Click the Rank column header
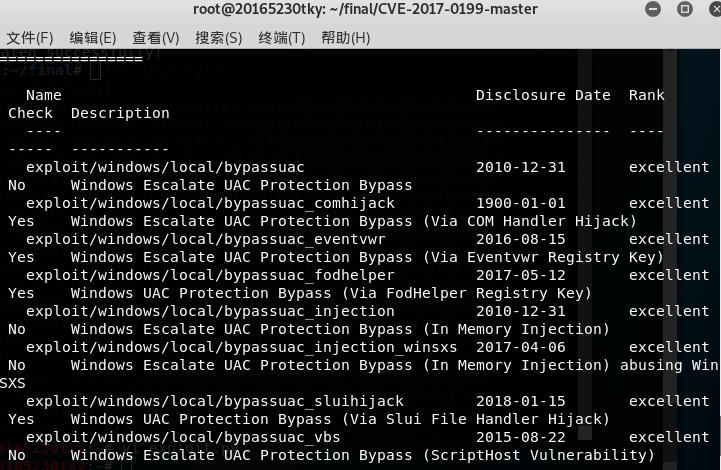The width and height of the screenshot is (721, 470). point(646,95)
